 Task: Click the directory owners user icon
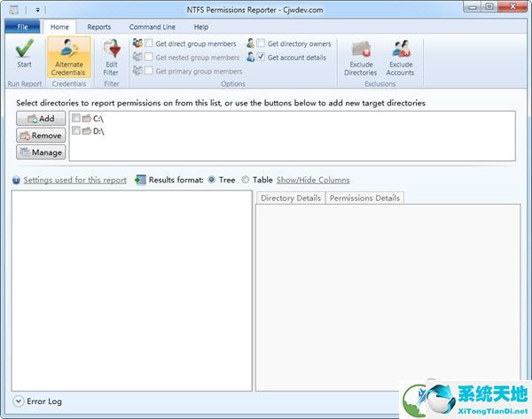(250, 43)
